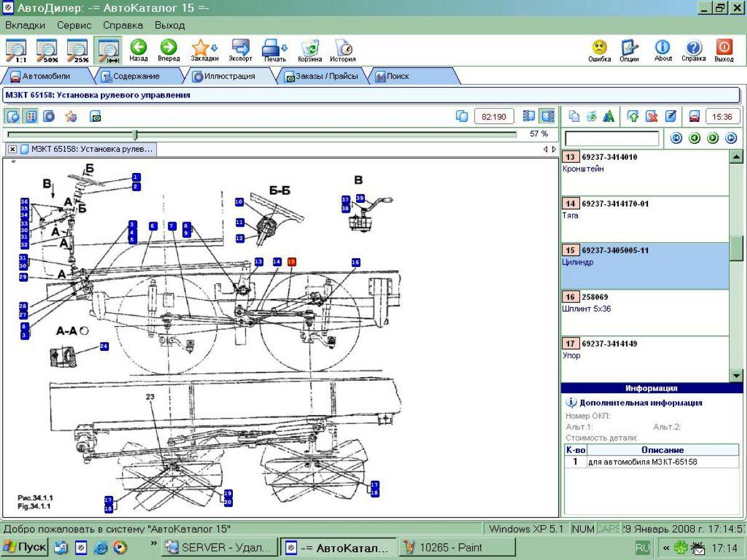Image resolution: width=747 pixels, height=560 pixels.
Task: Click the left tab scroll arrow
Action: click(x=546, y=149)
